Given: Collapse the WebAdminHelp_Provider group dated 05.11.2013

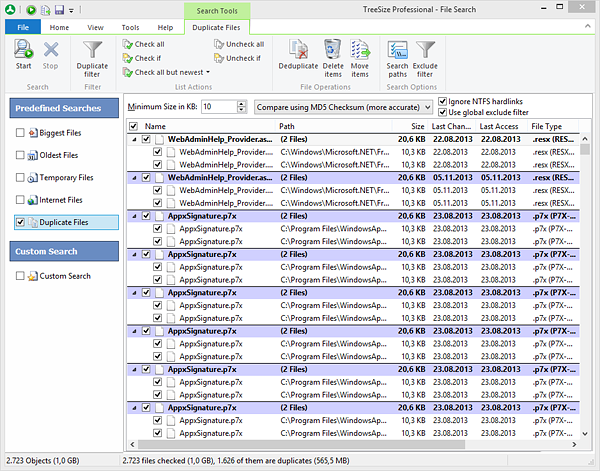Looking at the screenshot, I should tap(134, 178).
